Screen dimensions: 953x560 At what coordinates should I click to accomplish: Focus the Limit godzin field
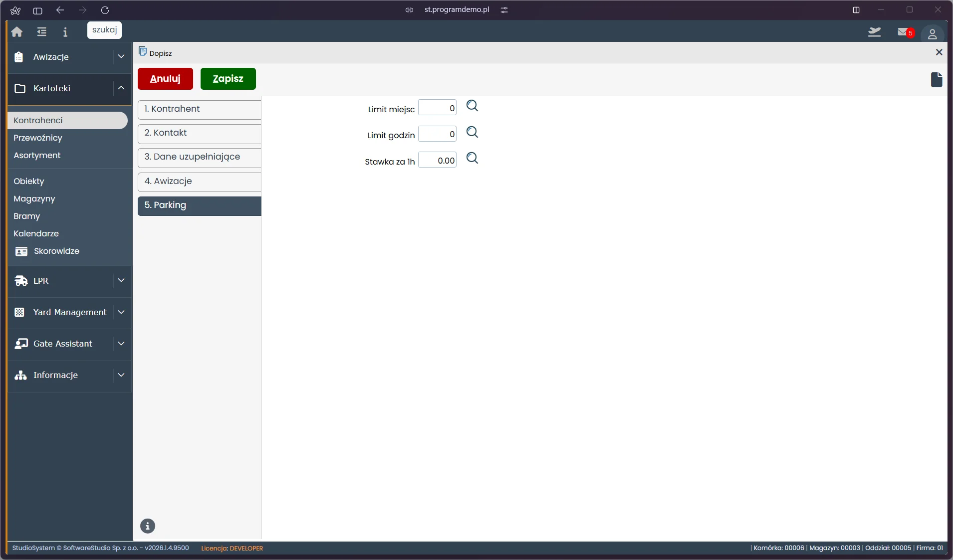437,134
